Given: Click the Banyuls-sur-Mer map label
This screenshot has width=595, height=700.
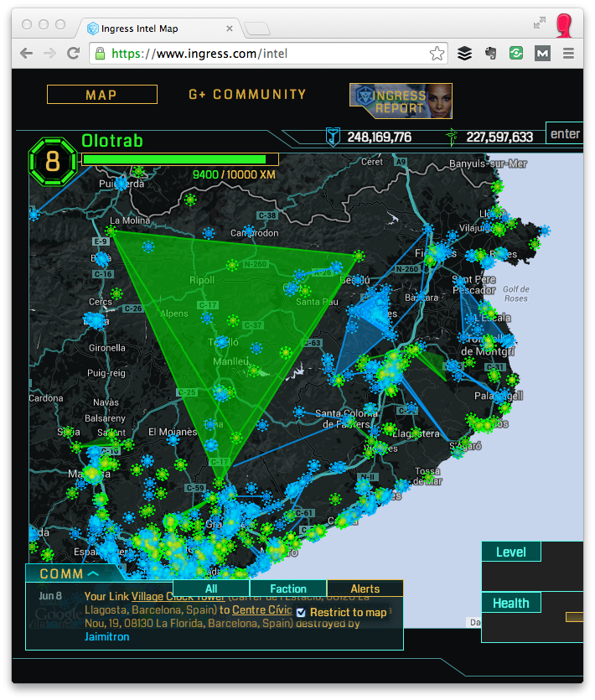Looking at the screenshot, I should [x=488, y=163].
